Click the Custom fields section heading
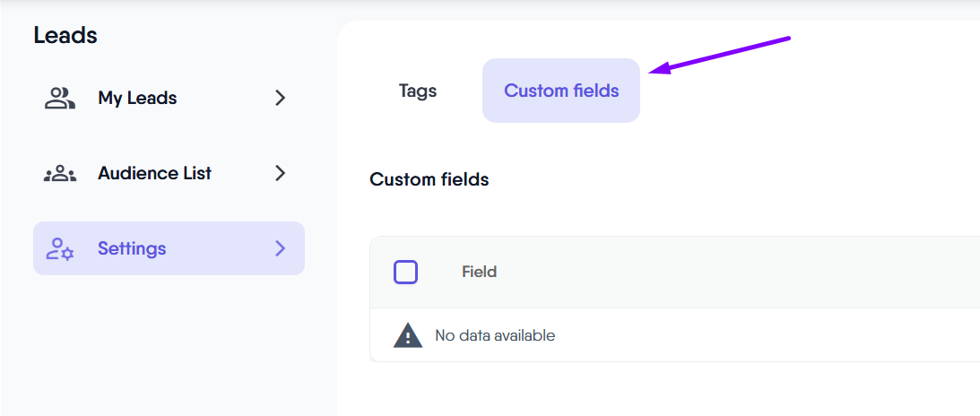This screenshot has width=980, height=416. 429,179
